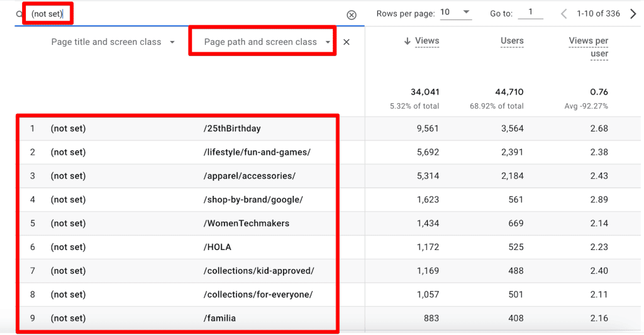Image resolution: width=644 pixels, height=335 pixels.
Task: Remove the secondary dimension with the X icon
Action: (x=347, y=42)
